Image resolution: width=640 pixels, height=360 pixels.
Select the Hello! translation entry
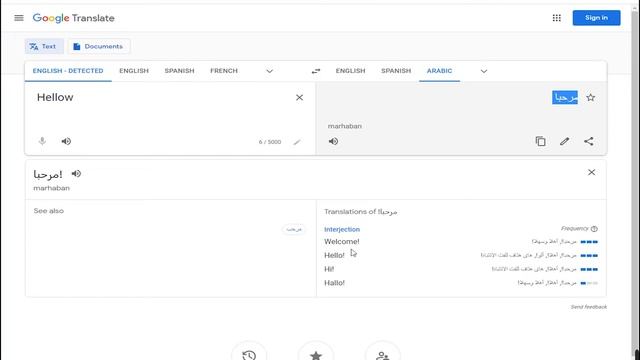(334, 256)
